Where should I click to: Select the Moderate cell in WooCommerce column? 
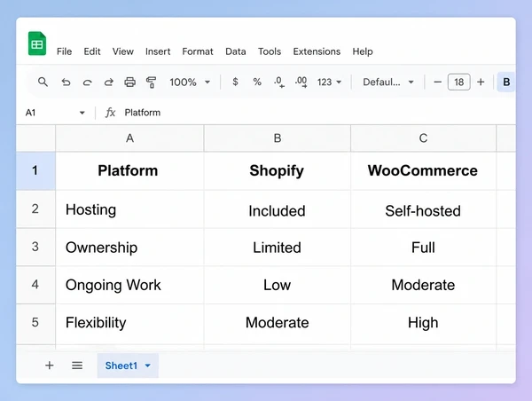tap(423, 285)
